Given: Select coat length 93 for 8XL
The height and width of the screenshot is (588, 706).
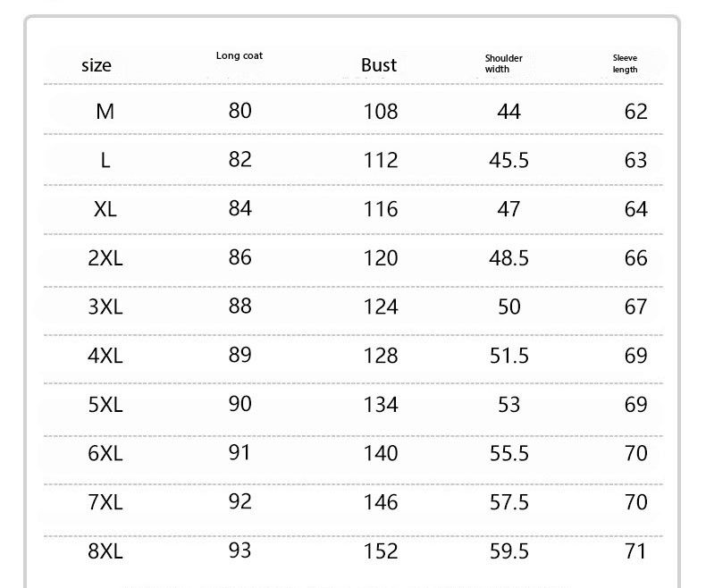Looking at the screenshot, I should point(240,550).
